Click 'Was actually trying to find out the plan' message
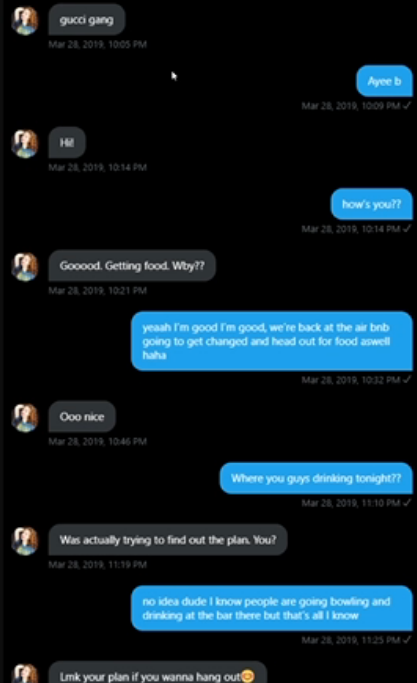This screenshot has height=683, width=417. 168,540
